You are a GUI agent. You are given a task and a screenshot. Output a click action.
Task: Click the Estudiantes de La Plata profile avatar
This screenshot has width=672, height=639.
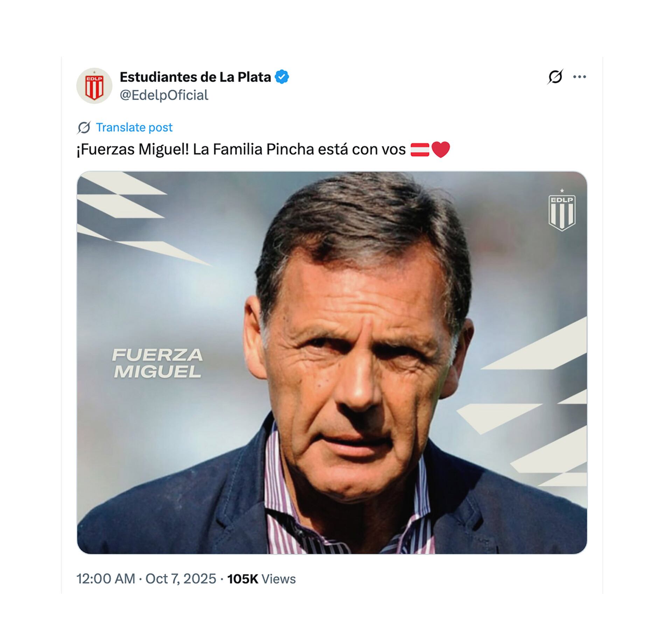point(95,85)
